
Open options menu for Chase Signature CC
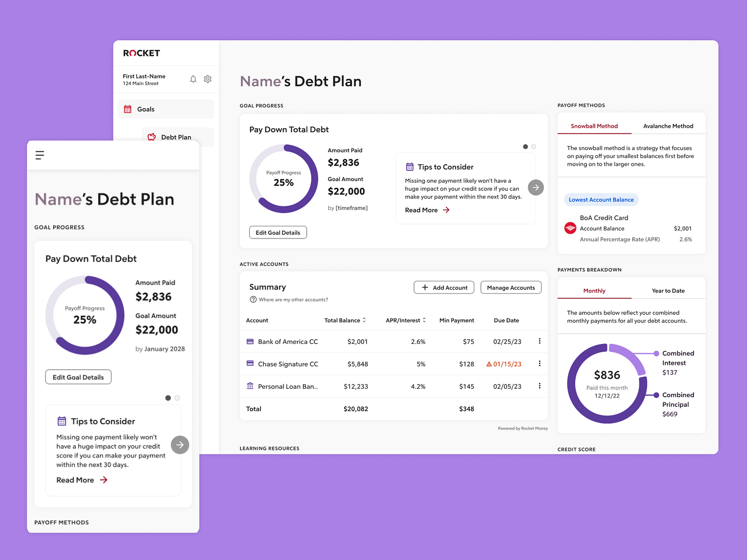(540, 364)
